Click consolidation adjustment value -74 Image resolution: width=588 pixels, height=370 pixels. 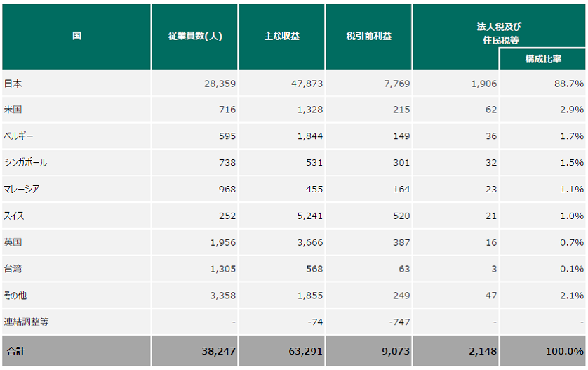(316, 322)
